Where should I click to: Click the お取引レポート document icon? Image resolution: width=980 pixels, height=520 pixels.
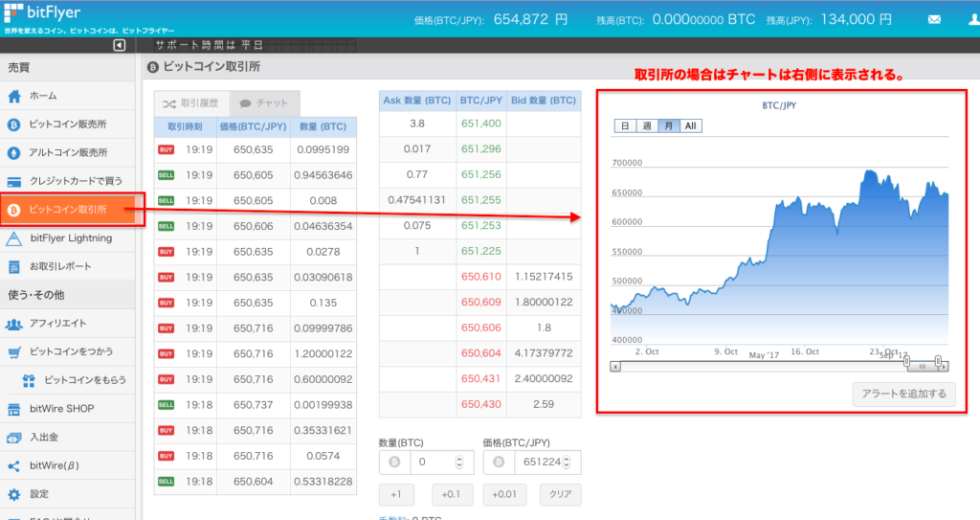point(13,266)
